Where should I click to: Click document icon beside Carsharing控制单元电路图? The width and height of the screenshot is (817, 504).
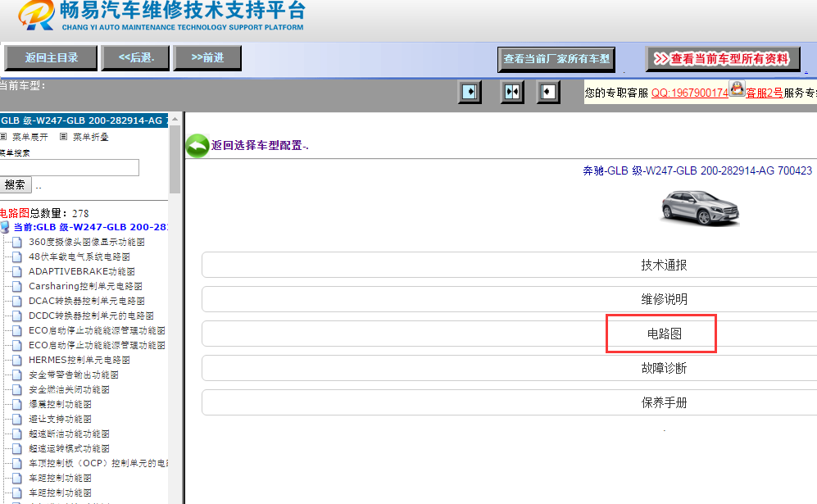click(17, 287)
